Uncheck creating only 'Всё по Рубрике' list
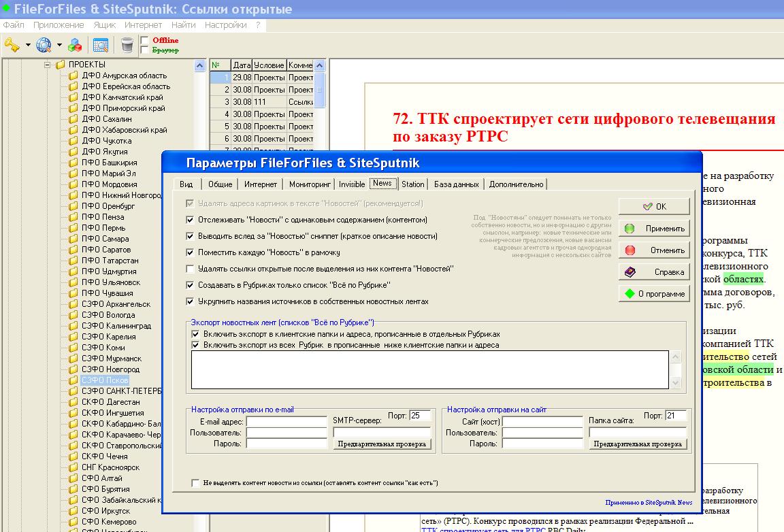The image size is (784, 532). tap(190, 285)
